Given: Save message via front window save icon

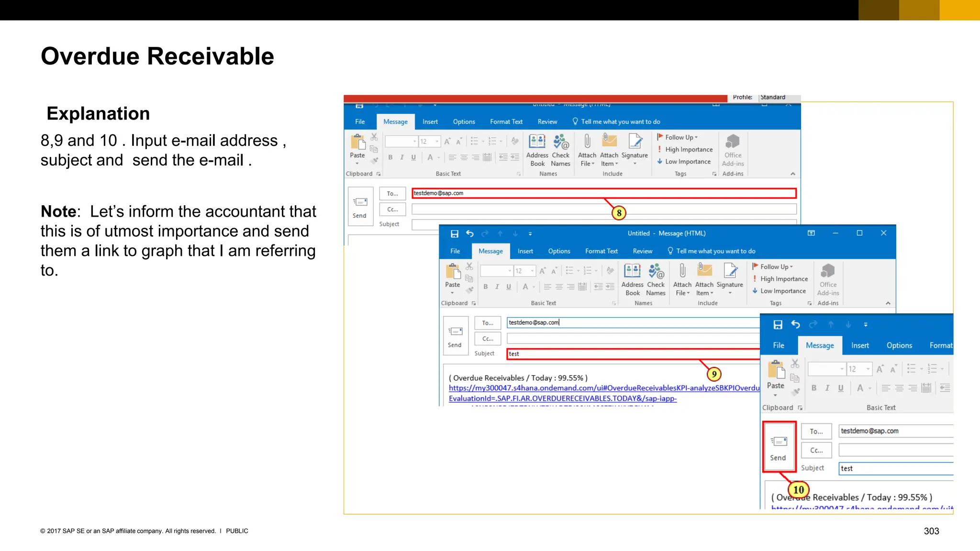Looking at the screenshot, I should [x=778, y=325].
